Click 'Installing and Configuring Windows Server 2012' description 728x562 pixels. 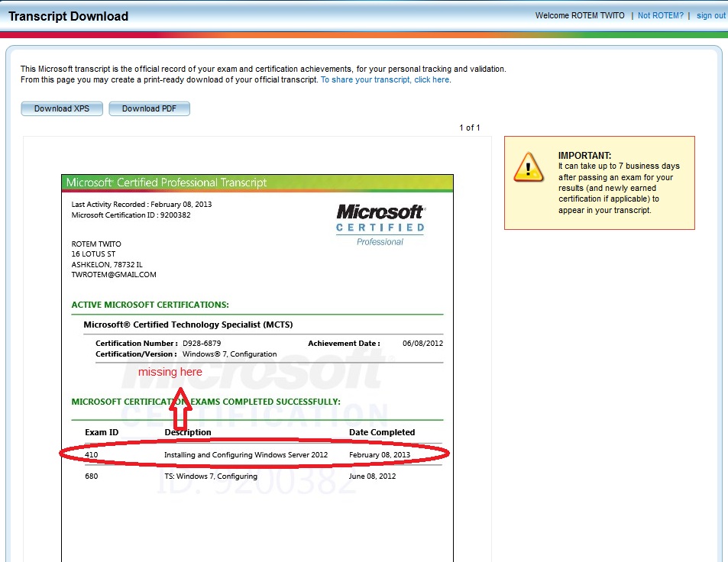click(x=246, y=455)
